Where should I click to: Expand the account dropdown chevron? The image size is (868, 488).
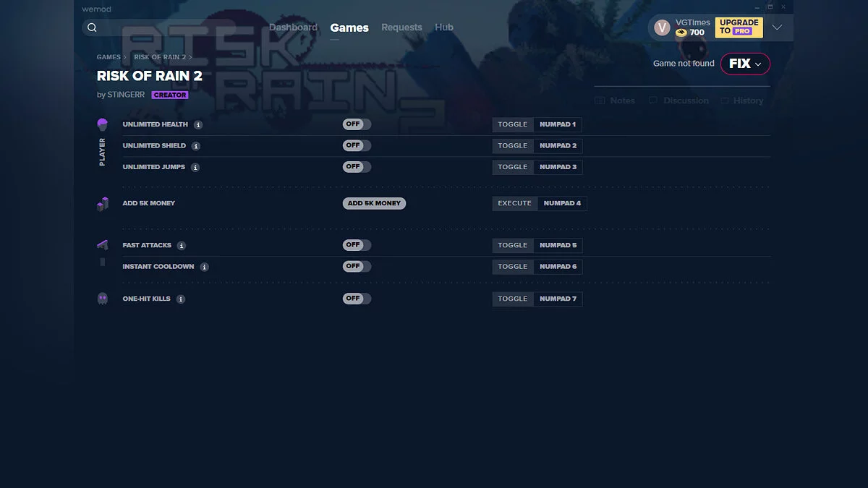(x=777, y=27)
